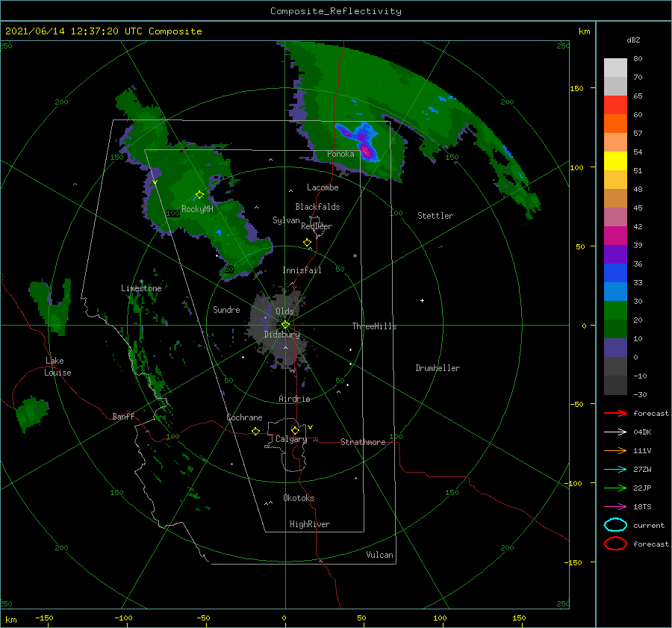Click the 'current' legend text
This screenshot has height=628, width=672.
[x=649, y=525]
